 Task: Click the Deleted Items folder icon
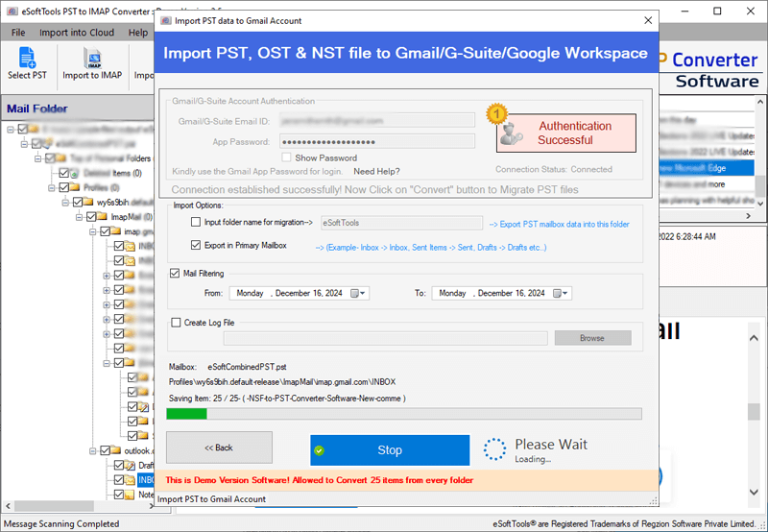pos(75,173)
